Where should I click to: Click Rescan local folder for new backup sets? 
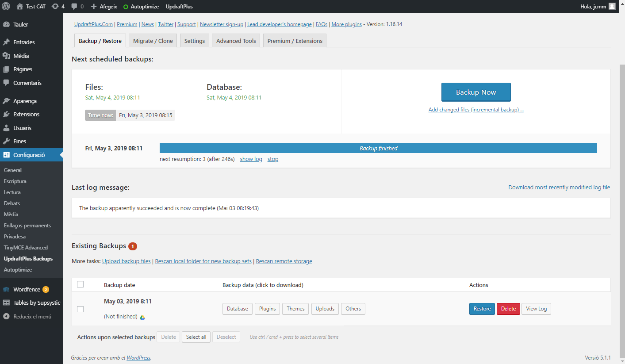click(203, 261)
